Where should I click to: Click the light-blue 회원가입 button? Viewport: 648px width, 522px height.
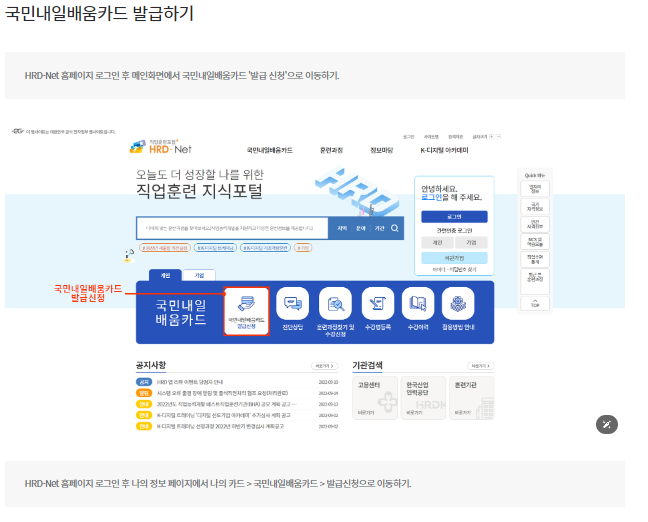pos(454,258)
